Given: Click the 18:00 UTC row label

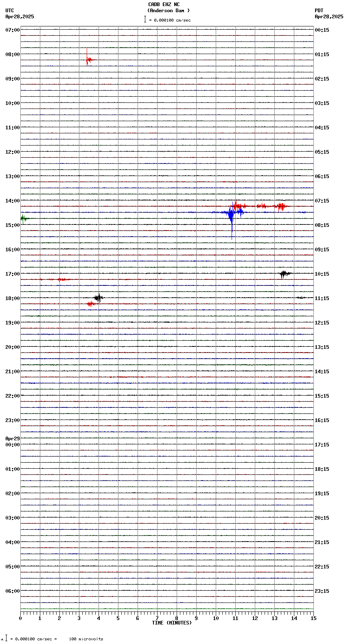Looking at the screenshot, I should (13, 298).
